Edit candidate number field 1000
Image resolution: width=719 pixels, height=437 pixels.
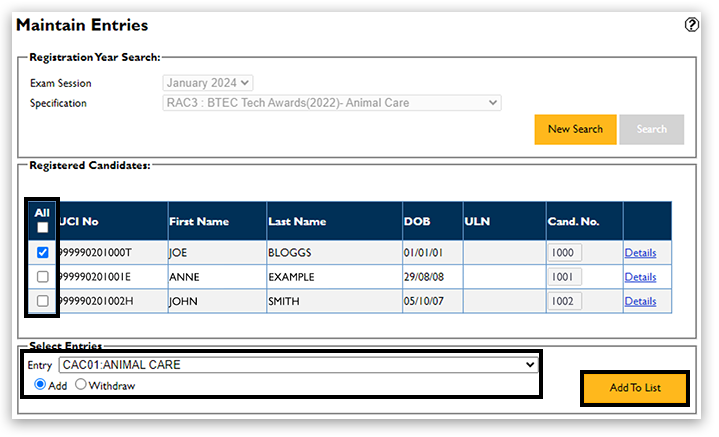point(565,253)
